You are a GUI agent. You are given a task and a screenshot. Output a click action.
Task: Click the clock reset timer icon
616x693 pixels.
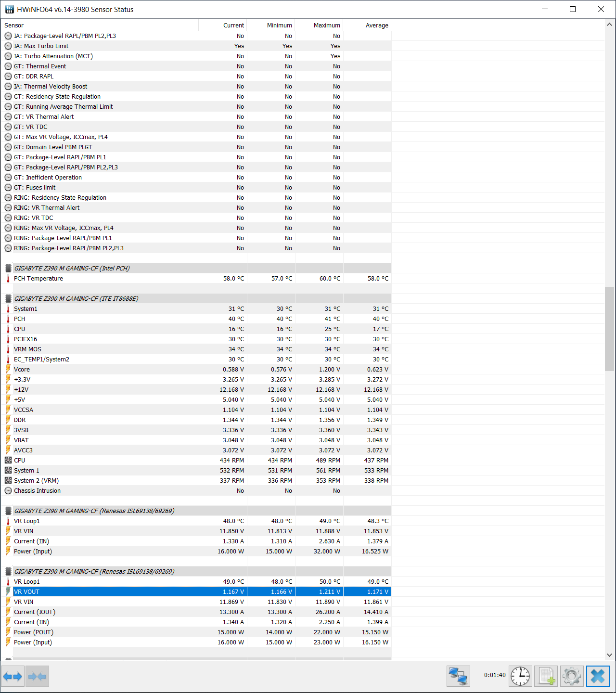click(520, 676)
